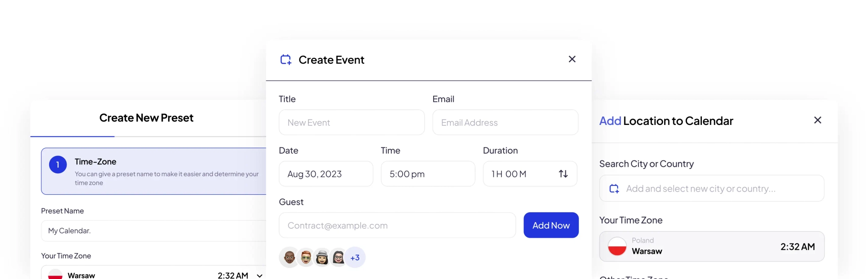Open the fourth guest avatar
Viewport: 868px width, 279px height.
click(x=338, y=257)
